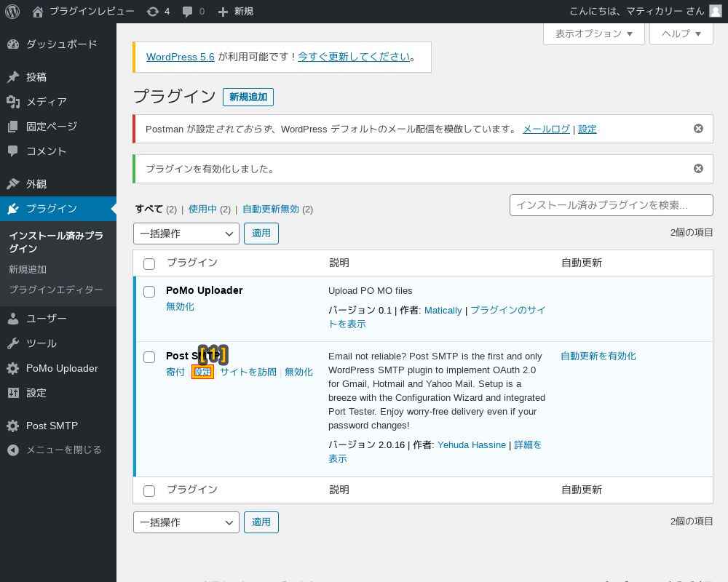
Task: Open Post SMTP 設定 settings link
Action: point(202,372)
